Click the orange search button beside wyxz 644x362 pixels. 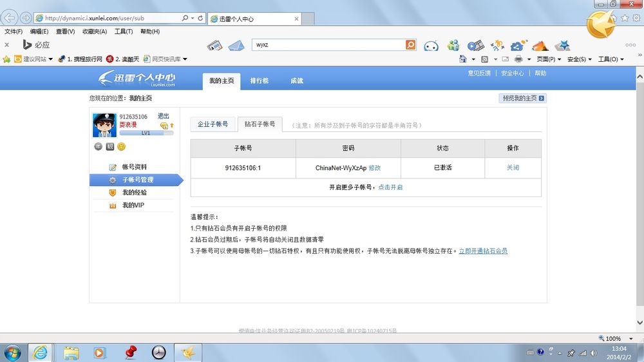point(410,45)
